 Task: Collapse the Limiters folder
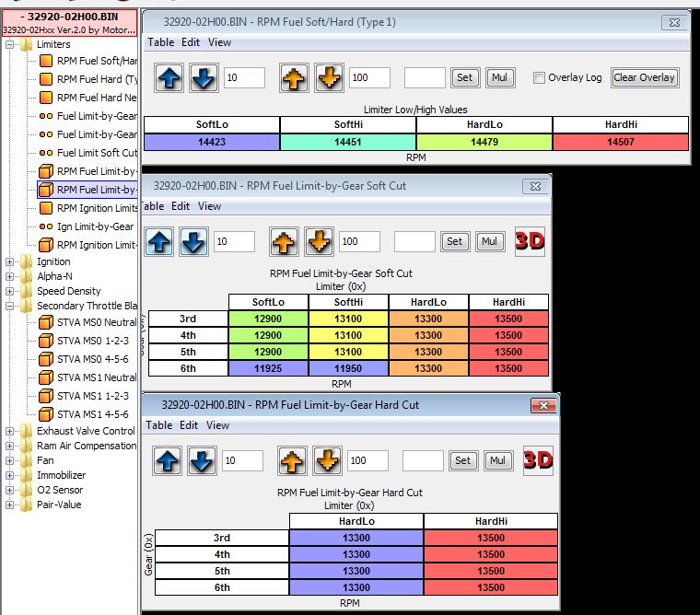[10, 44]
